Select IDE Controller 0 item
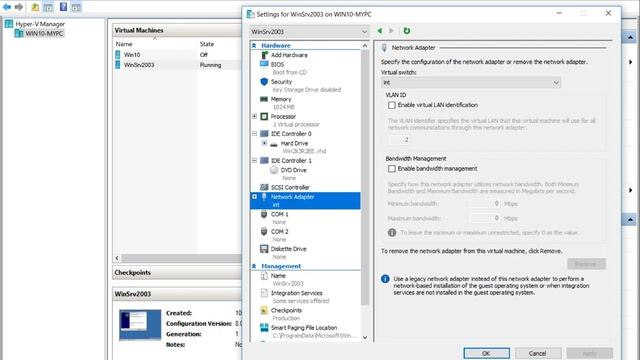This screenshot has height=360, width=640. (x=291, y=134)
